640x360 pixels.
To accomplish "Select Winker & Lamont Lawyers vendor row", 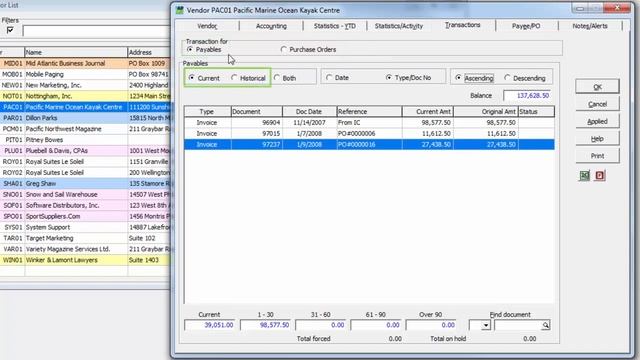I will click(x=85, y=260).
